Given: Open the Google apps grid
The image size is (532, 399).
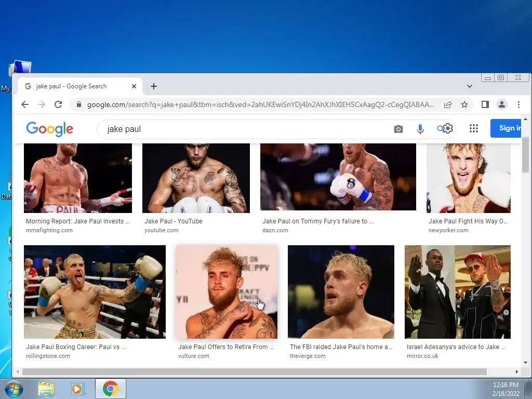Looking at the screenshot, I should pyautogui.click(x=474, y=128).
